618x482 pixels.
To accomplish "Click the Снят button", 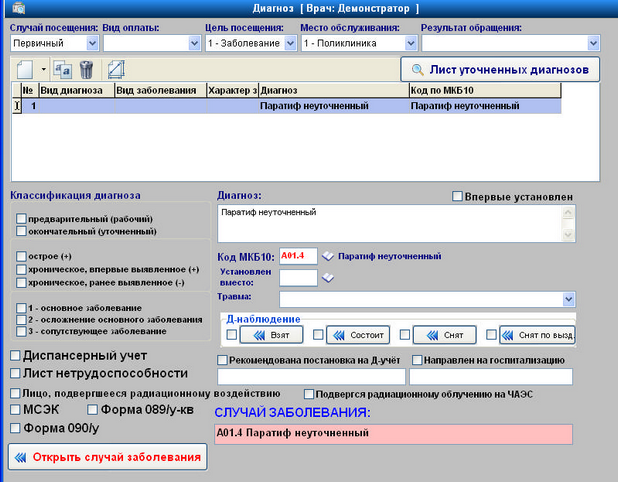I will click(x=445, y=335).
